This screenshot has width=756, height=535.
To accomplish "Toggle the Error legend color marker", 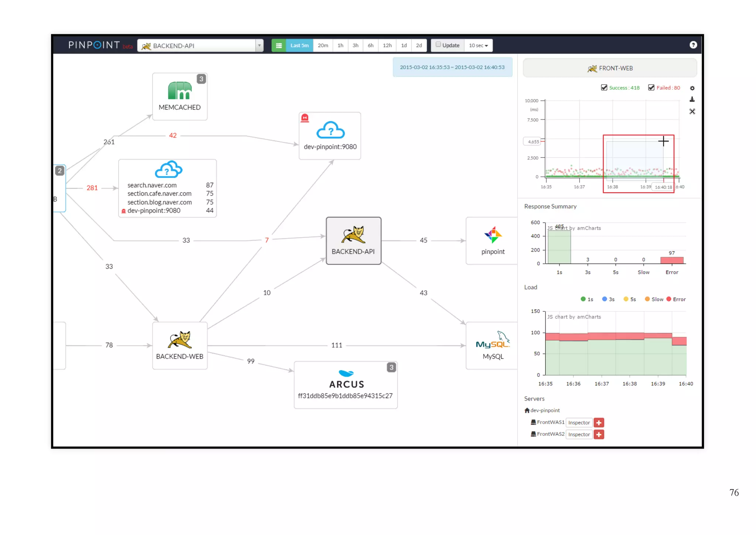I will pos(669,299).
